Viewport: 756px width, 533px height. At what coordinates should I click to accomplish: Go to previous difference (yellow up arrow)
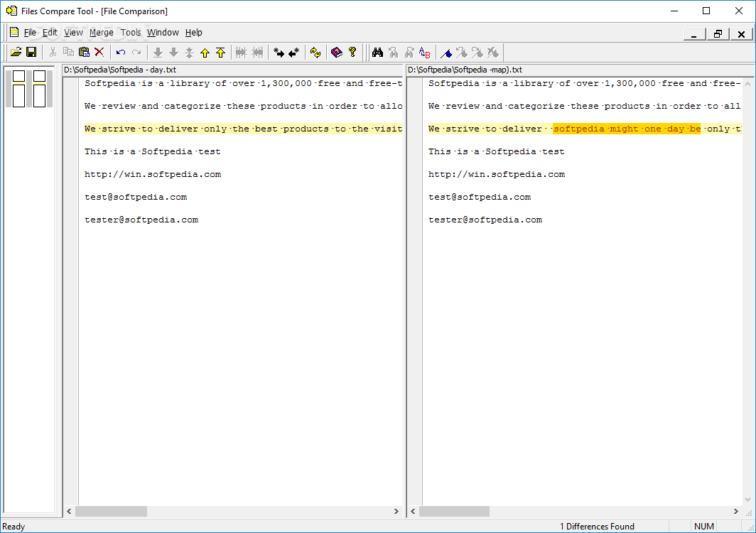point(205,53)
